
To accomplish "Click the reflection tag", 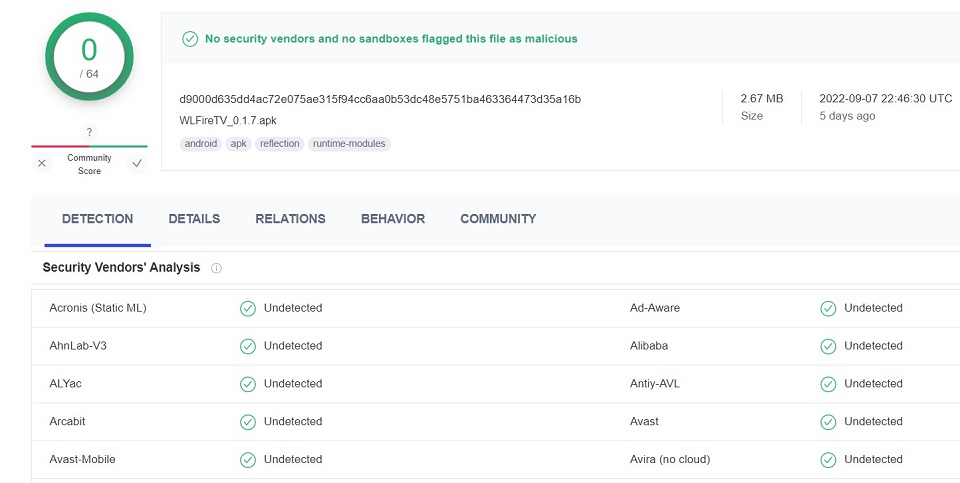I will click(x=279, y=144).
